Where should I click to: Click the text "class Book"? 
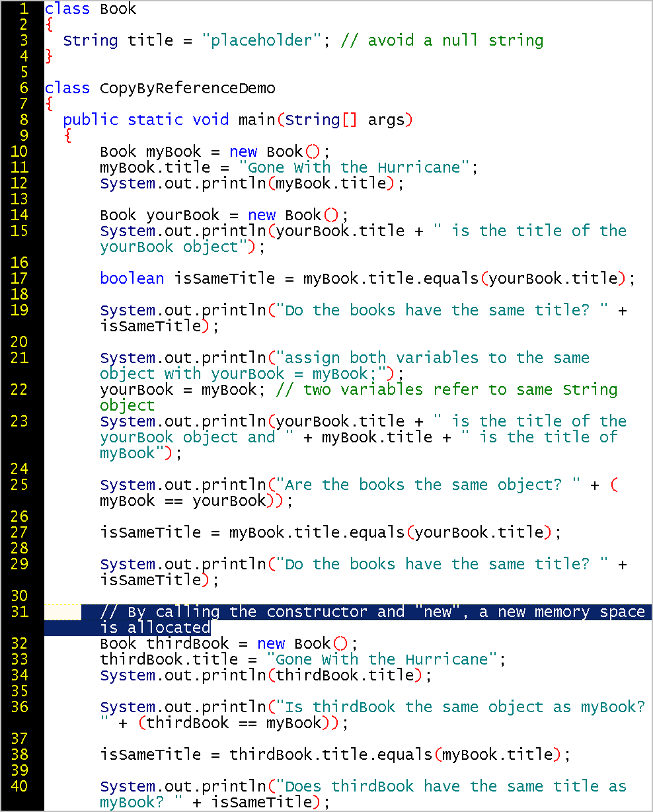coord(91,9)
